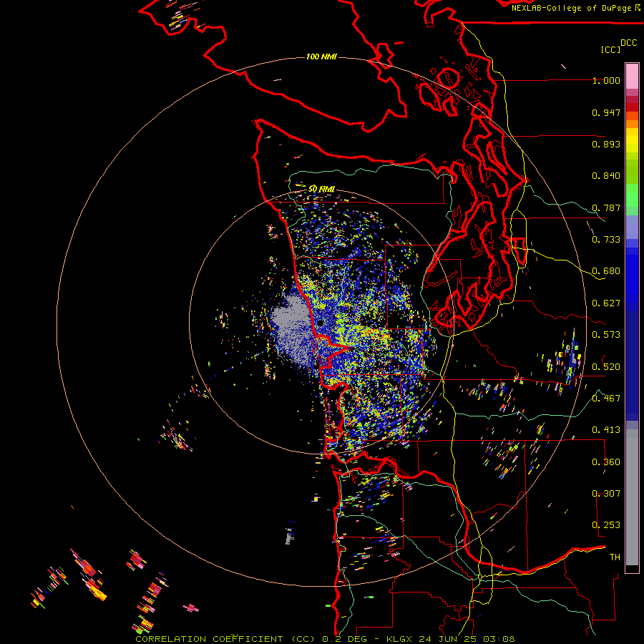Click the 0.573 scale value
644x644 pixels.
pyautogui.click(x=606, y=335)
